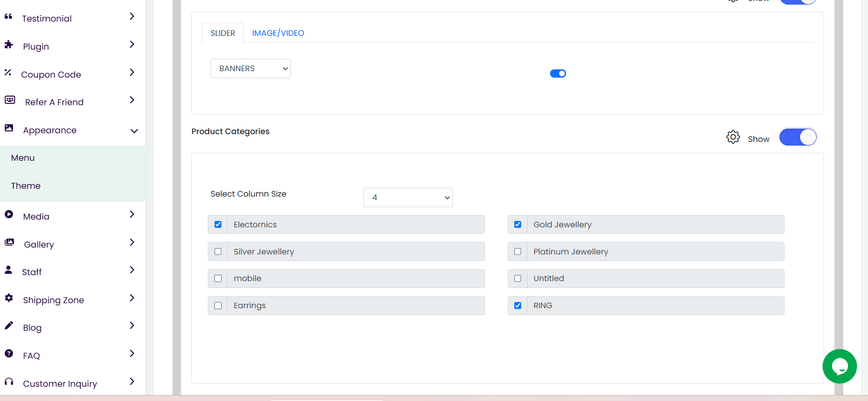Image resolution: width=868 pixels, height=401 pixels.
Task: Expand the Customer Inquiry chevron
Action: click(x=132, y=382)
